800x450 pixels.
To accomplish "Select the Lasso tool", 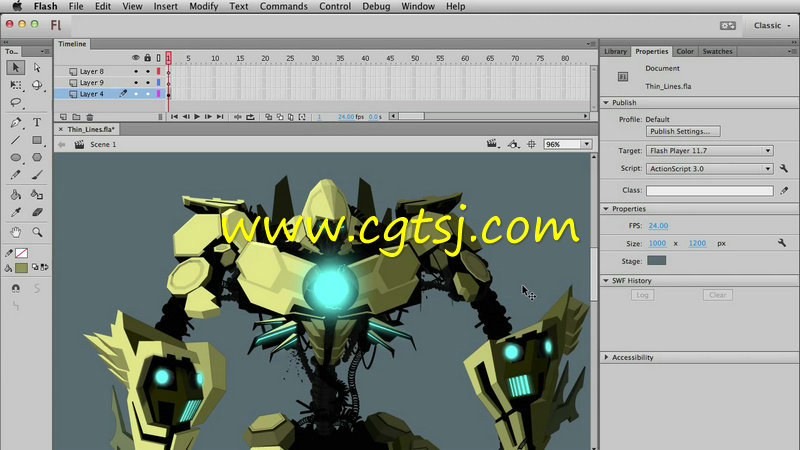I will pos(16,103).
